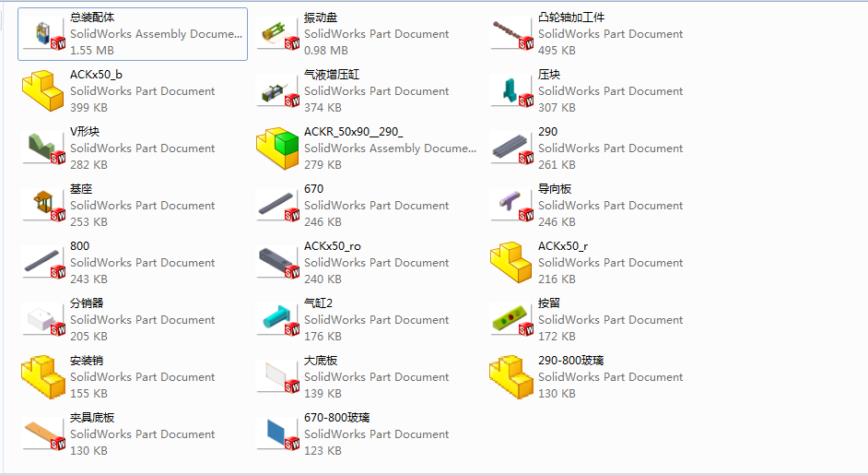
Task: Click the file name 大底板
Action: pos(321,361)
